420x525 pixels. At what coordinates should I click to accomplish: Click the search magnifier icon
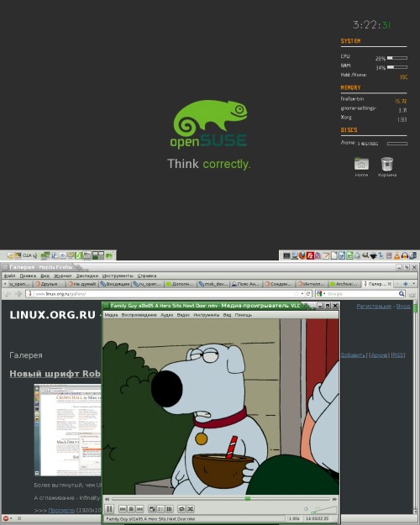click(402, 294)
